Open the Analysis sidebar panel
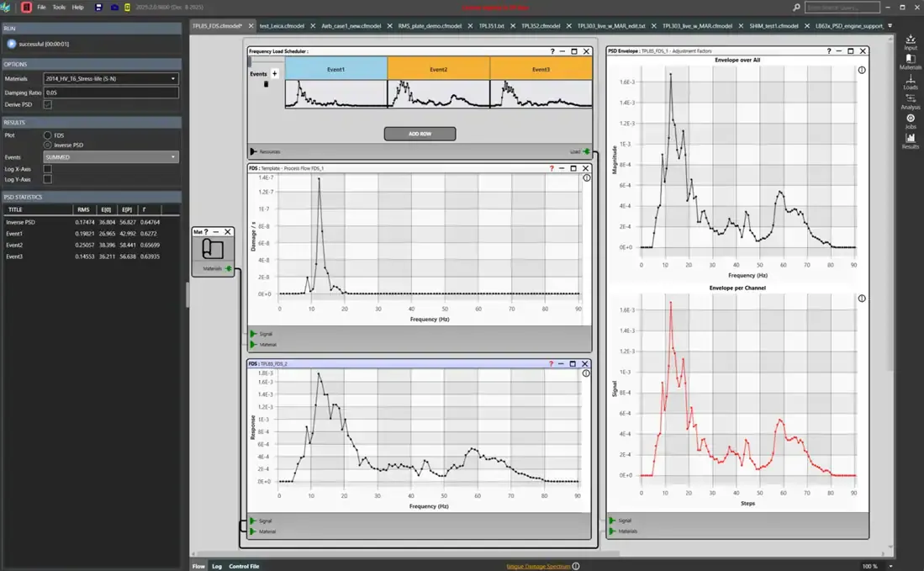The image size is (924, 571). pos(911,101)
